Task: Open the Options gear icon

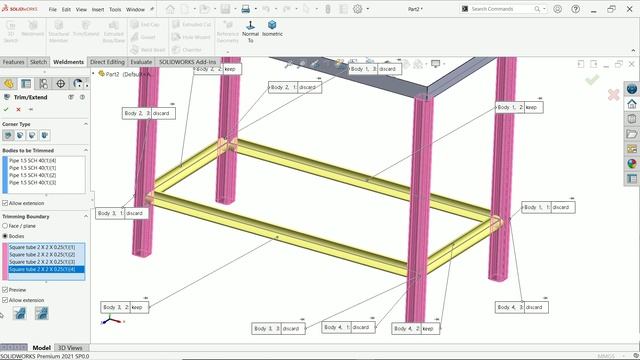Action: 358,9
